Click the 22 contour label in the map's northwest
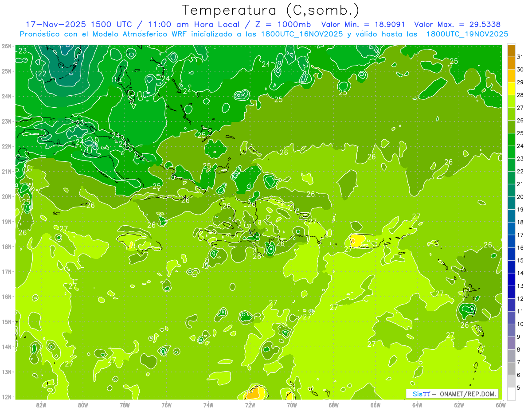The height and width of the screenshot is (411, 532). [42, 74]
